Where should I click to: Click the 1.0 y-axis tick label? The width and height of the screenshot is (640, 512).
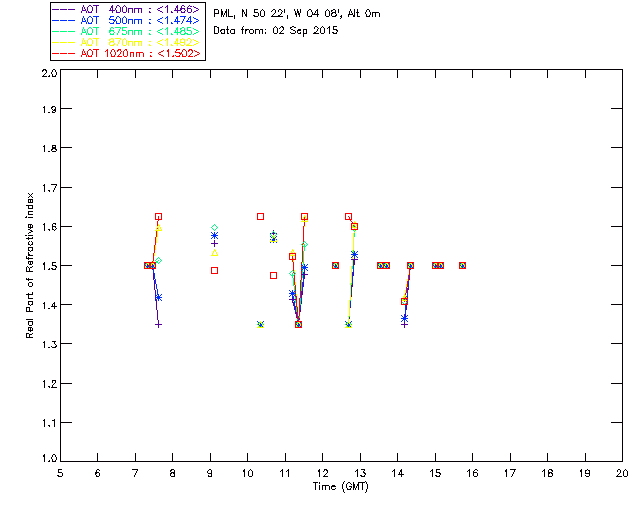click(49, 458)
